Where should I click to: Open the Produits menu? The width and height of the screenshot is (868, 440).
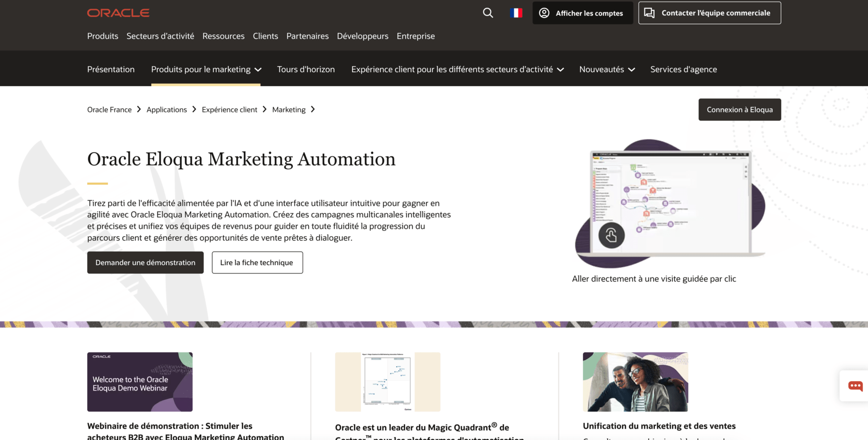tap(103, 36)
